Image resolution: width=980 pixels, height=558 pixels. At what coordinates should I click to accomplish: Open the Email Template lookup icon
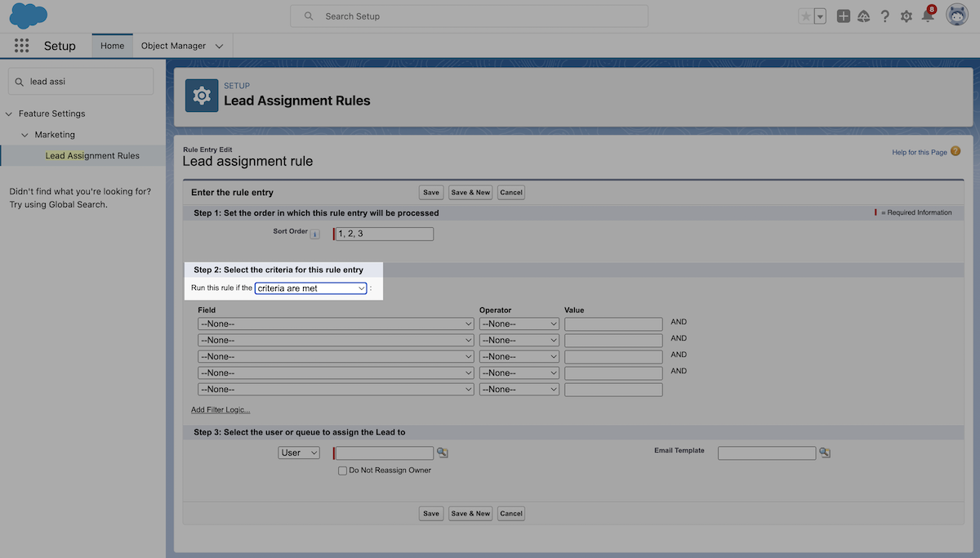pos(824,452)
